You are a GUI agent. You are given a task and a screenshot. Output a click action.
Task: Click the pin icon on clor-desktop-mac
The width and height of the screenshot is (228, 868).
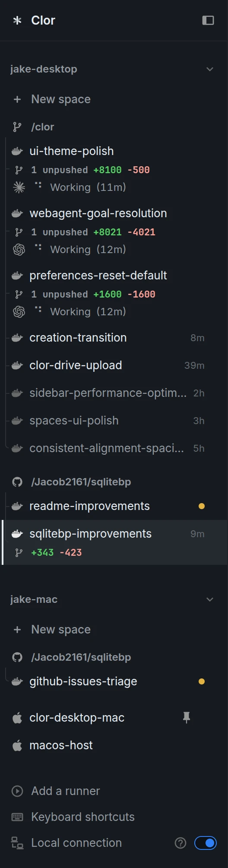point(187,717)
